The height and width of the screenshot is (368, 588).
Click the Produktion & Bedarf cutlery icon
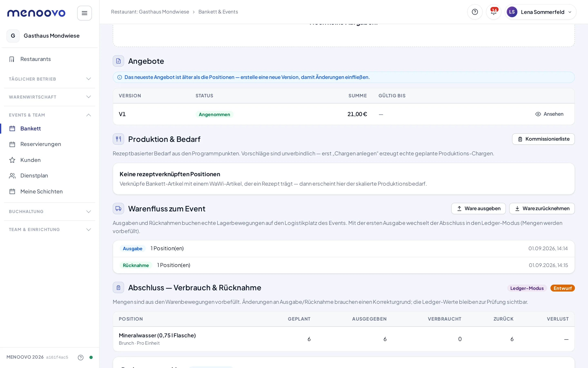click(118, 139)
